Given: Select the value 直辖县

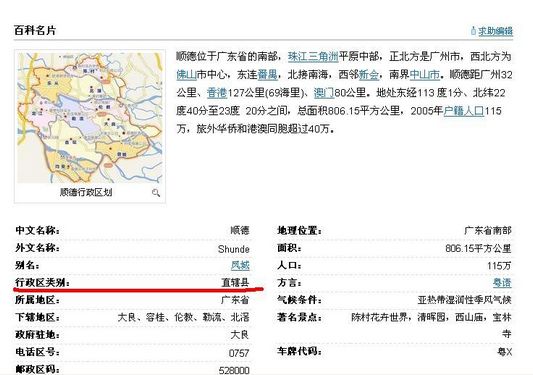Looking at the screenshot, I should point(235,283).
